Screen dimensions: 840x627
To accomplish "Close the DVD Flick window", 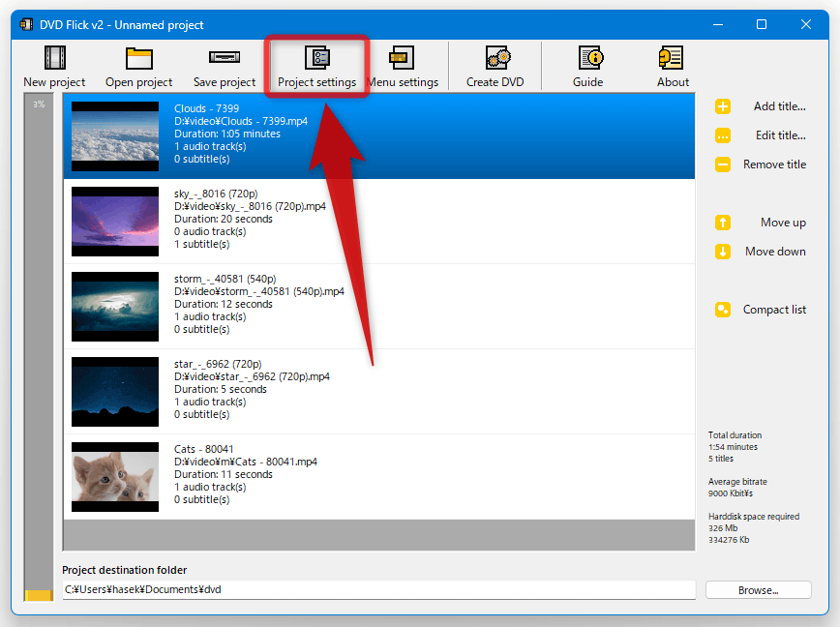I will point(806,24).
